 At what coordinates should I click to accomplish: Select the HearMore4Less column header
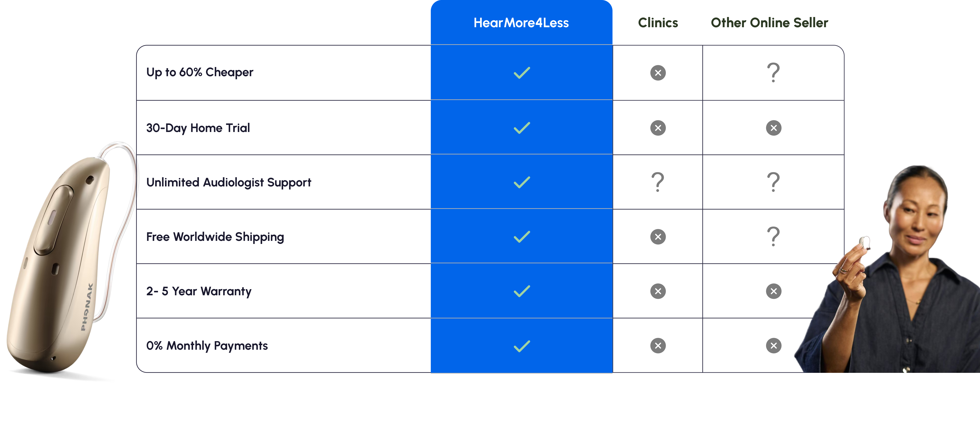[521, 23]
